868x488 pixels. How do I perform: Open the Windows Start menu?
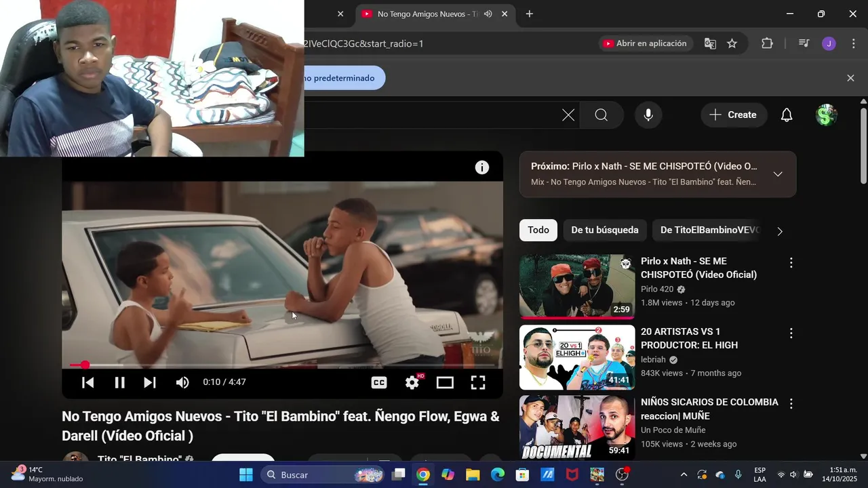coord(246,474)
